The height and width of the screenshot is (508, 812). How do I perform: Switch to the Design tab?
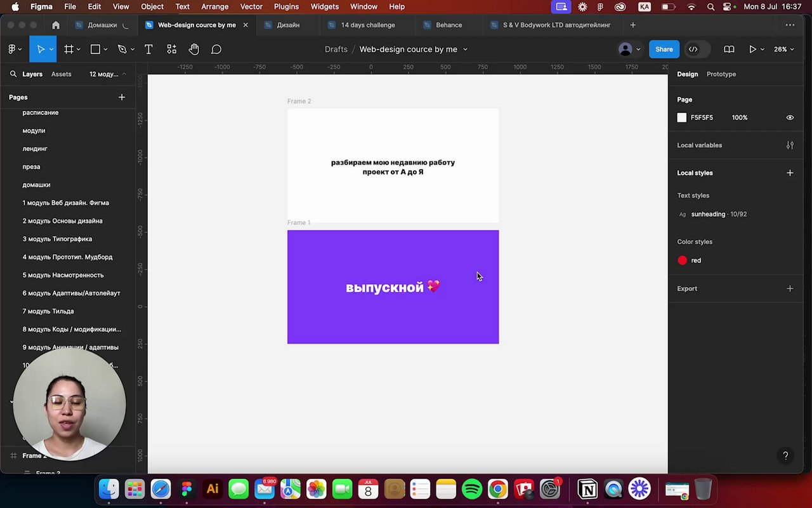point(687,74)
